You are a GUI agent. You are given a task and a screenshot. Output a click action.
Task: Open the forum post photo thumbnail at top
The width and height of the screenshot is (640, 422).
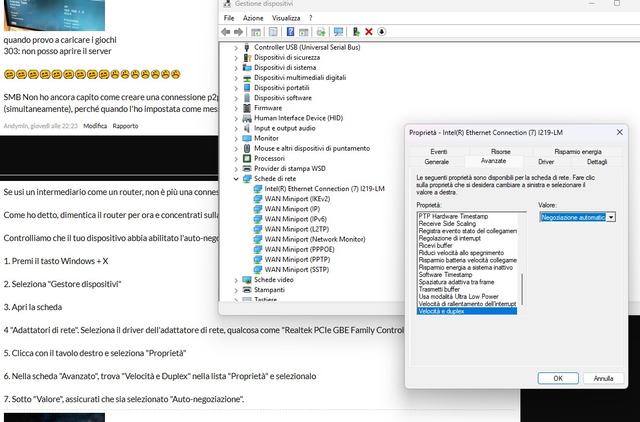pyautogui.click(x=54, y=15)
